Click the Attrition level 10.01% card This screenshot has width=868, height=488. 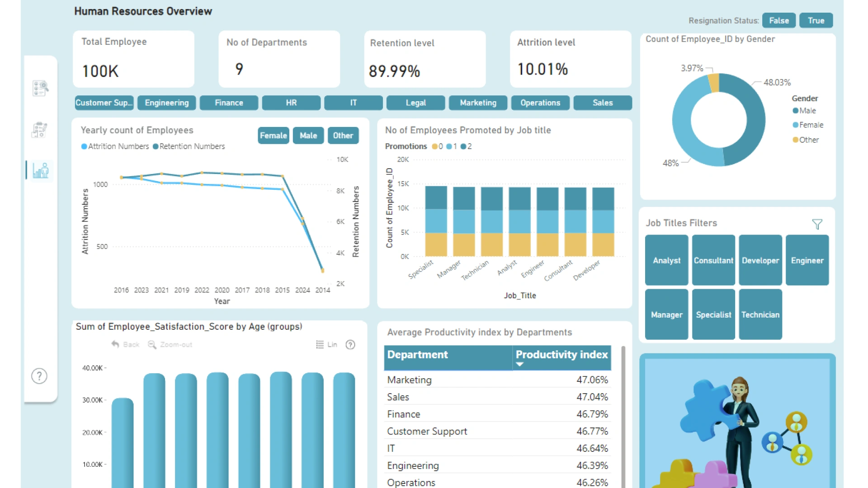coord(571,59)
